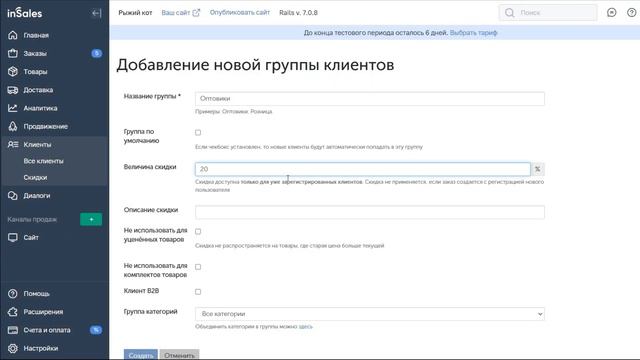Click the Заказы orders bag icon
The image size is (640, 360).
[13, 53]
